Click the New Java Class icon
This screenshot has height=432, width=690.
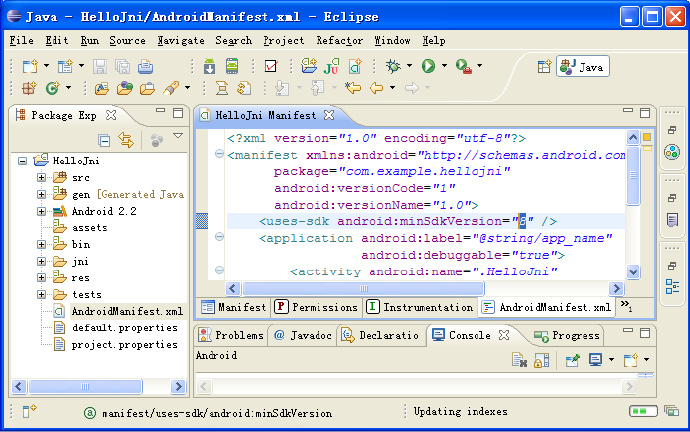[x=52, y=88]
